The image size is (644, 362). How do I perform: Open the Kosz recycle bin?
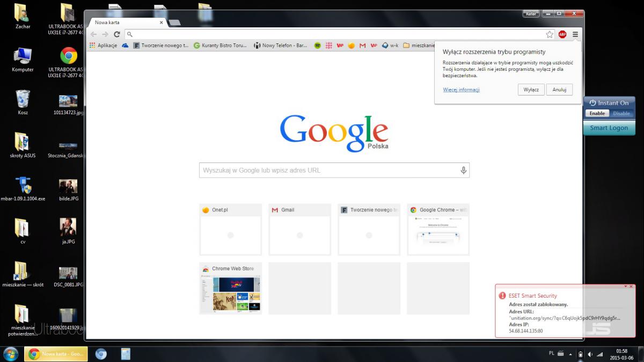click(23, 102)
